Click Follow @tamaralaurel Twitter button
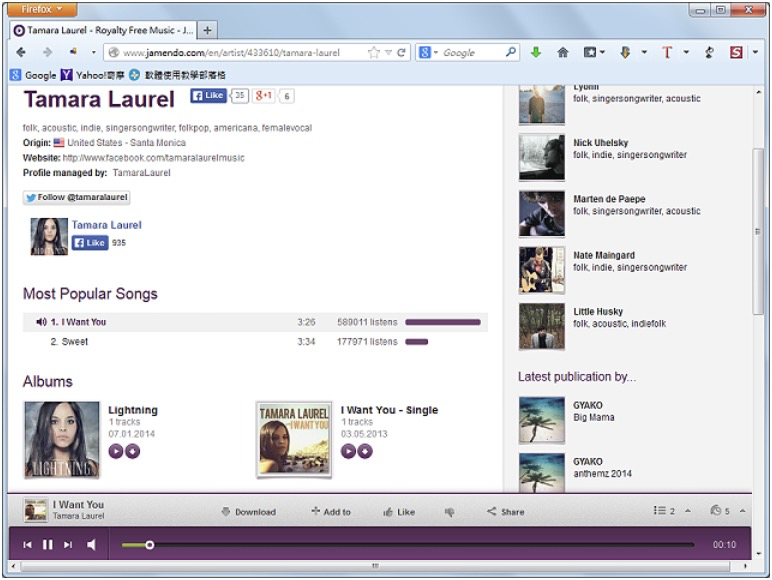772x580 pixels. pos(76,197)
